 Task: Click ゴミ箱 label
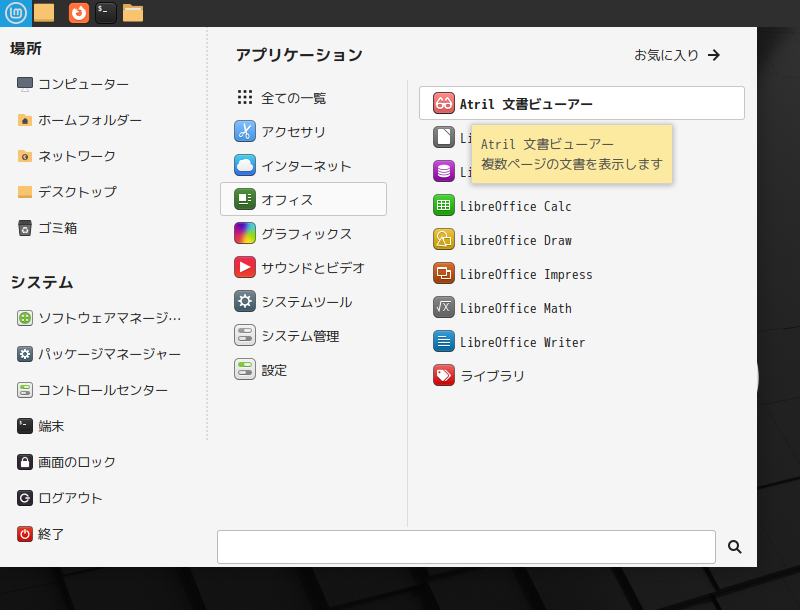tap(58, 228)
